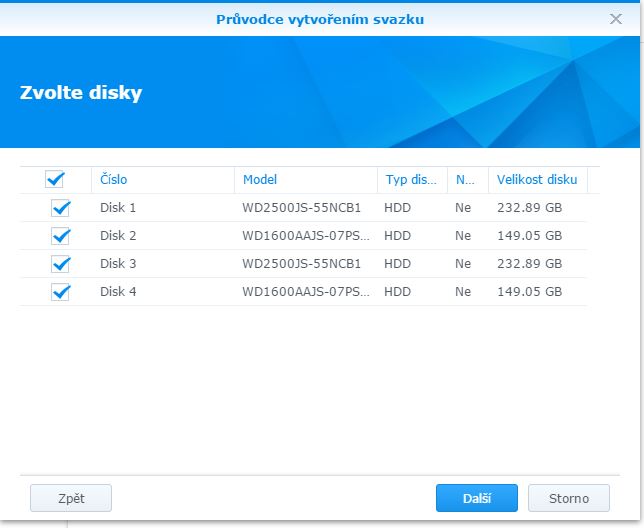Image resolution: width=644 pixels, height=528 pixels.
Task: Sort by the Model column header
Action: pyautogui.click(x=259, y=180)
